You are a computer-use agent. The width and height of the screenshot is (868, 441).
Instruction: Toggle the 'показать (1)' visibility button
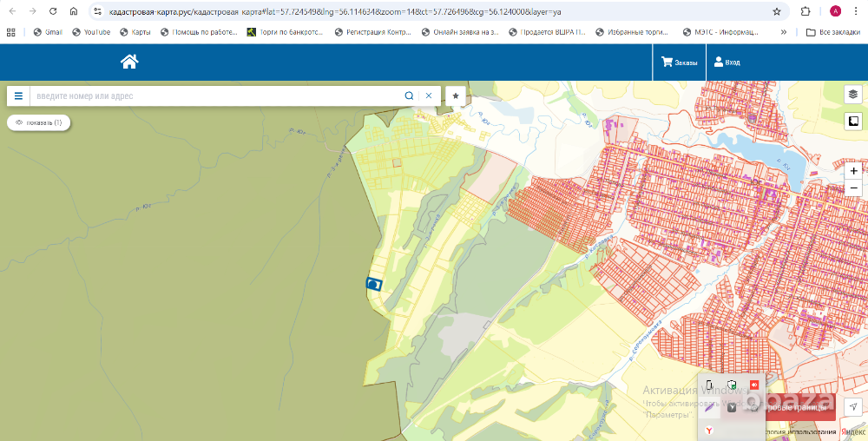click(39, 122)
